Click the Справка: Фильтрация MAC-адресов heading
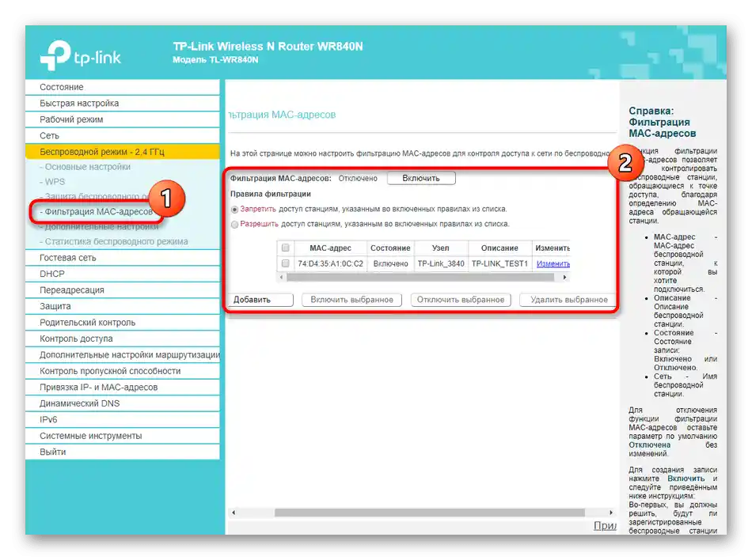The width and height of the screenshot is (752, 560). click(x=663, y=122)
